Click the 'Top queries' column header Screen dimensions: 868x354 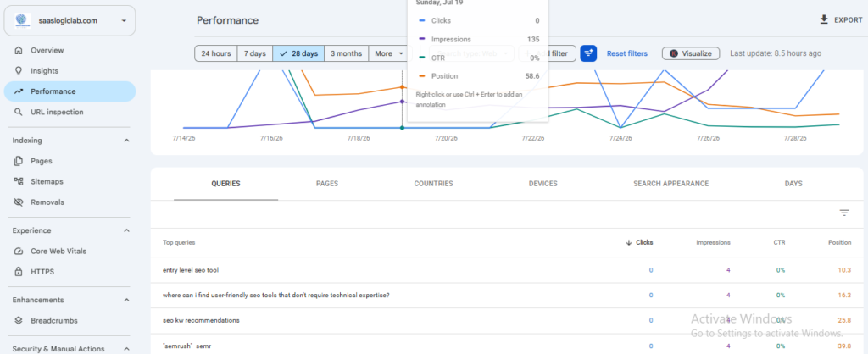pos(179,242)
